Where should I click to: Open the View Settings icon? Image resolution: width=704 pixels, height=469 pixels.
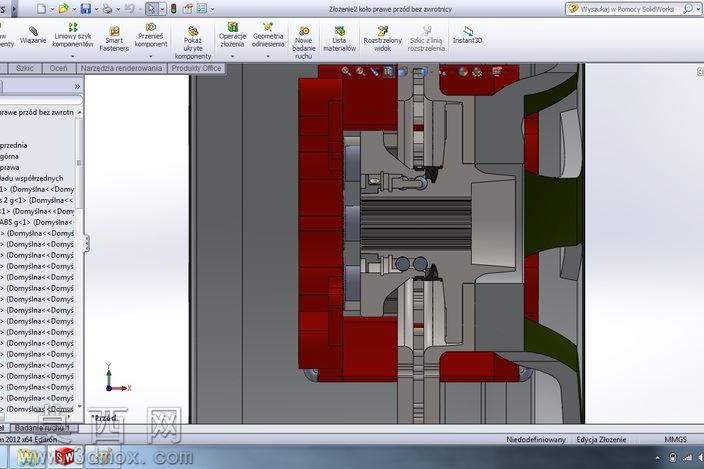tap(497, 71)
